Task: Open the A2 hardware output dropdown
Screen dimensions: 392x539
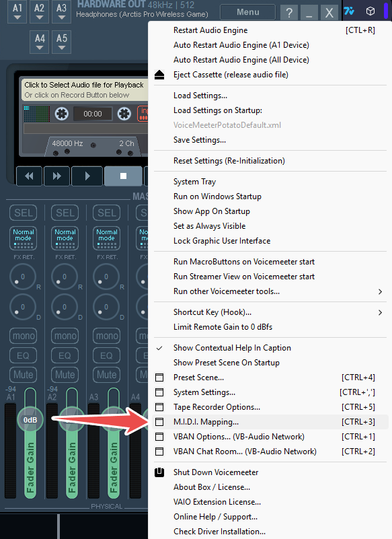Action: pyautogui.click(x=40, y=11)
